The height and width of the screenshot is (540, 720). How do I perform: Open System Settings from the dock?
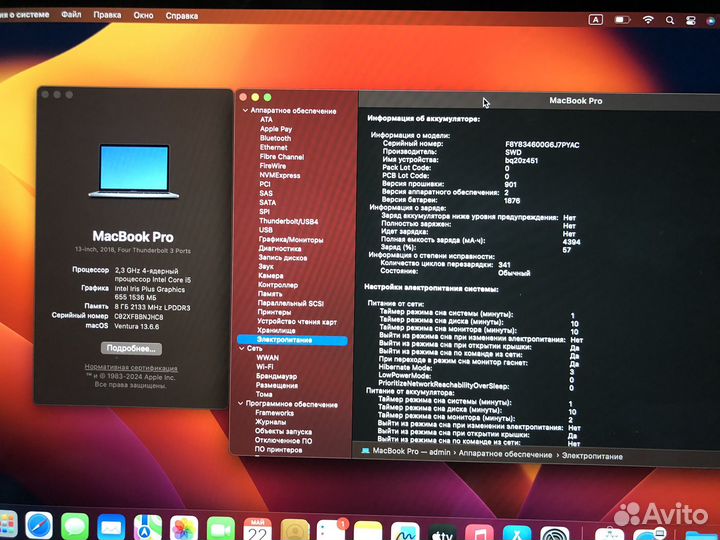coord(554,534)
